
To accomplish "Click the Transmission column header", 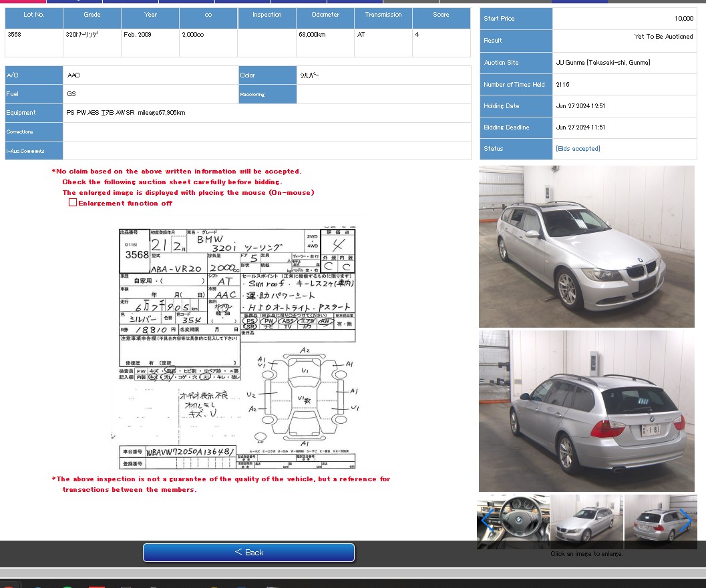I will tap(383, 15).
